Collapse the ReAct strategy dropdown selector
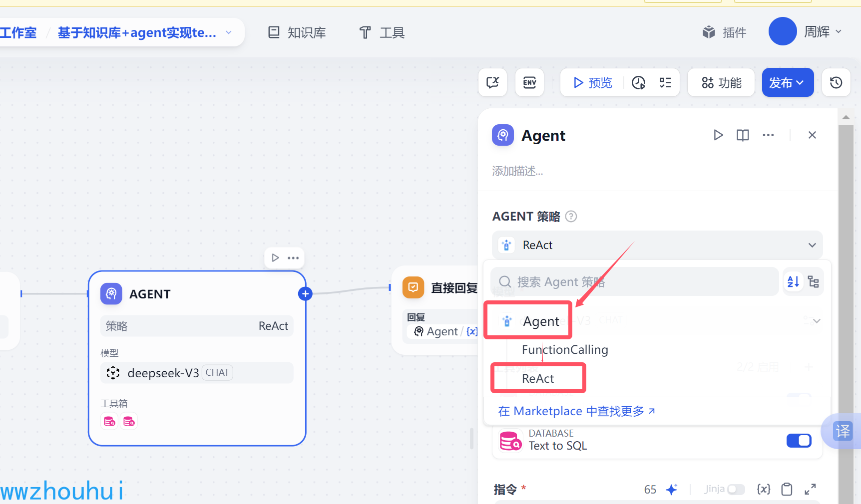 [x=657, y=245]
